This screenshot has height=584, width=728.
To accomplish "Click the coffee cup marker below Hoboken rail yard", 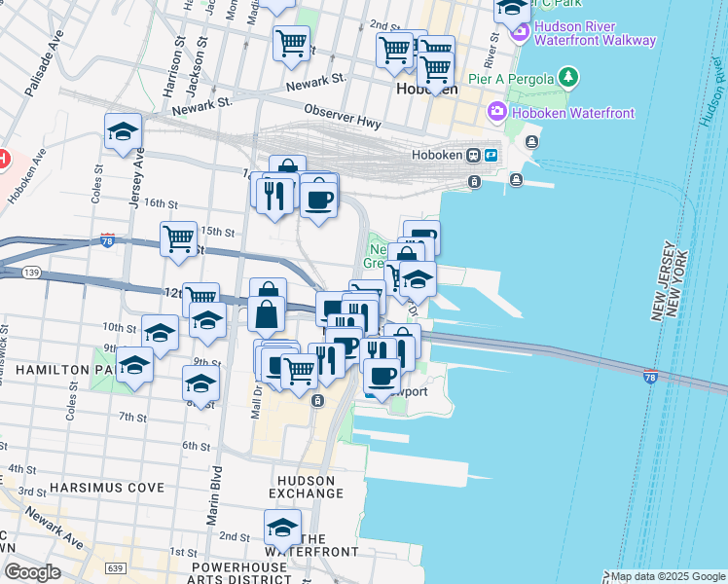I will coord(318,203).
